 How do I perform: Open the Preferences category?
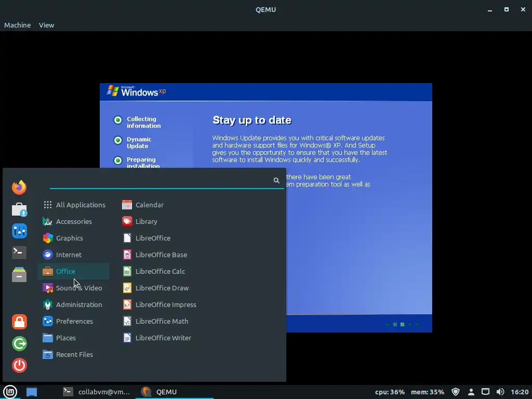pyautogui.click(x=74, y=321)
